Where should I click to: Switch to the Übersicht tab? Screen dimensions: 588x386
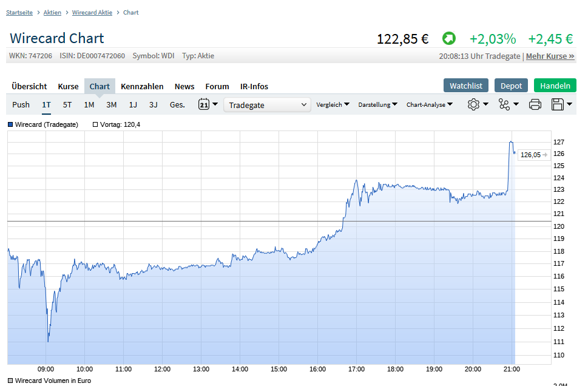pyautogui.click(x=29, y=86)
